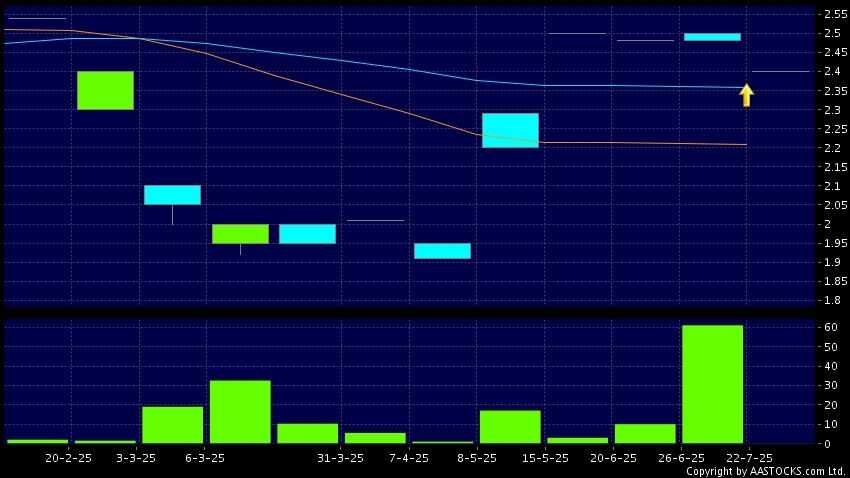Click price axis label 2.3

click(x=832, y=109)
